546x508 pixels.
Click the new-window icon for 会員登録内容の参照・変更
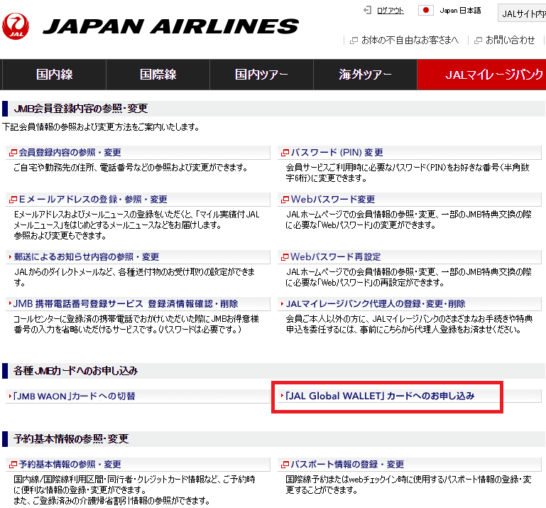click(x=13, y=153)
